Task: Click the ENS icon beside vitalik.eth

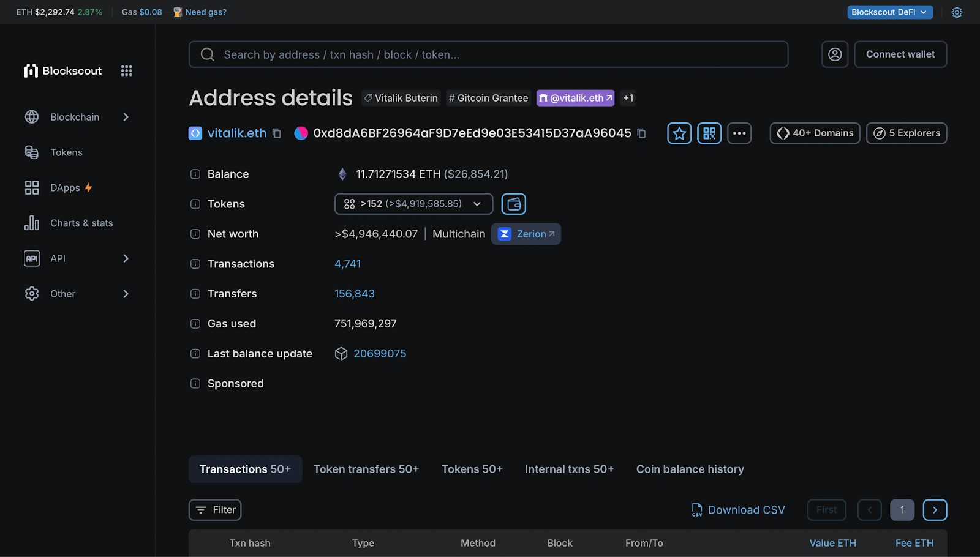Action: (195, 133)
